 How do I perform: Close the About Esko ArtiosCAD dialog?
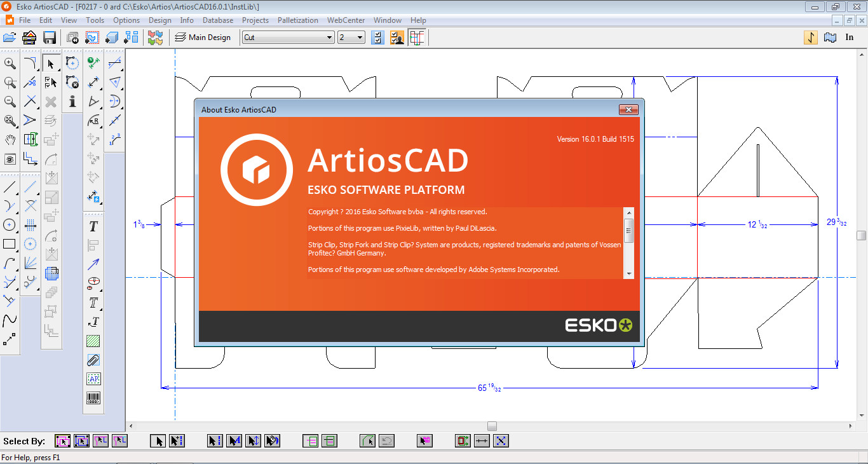pos(628,109)
